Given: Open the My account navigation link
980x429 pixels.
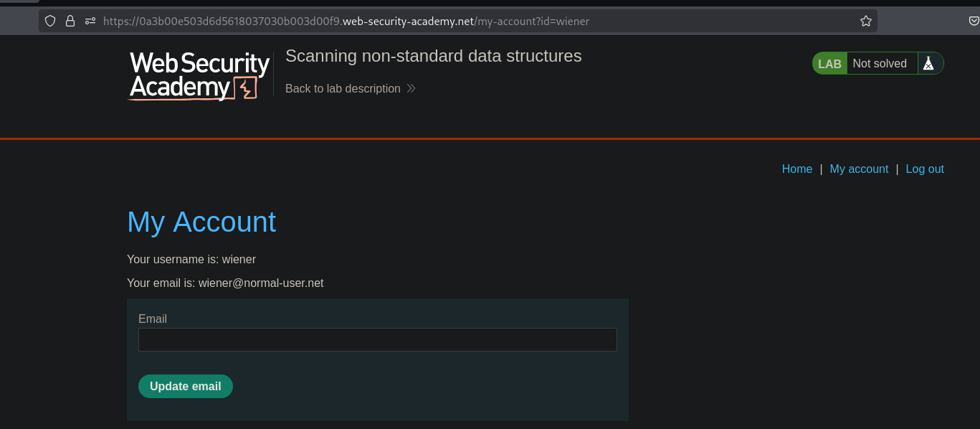Looking at the screenshot, I should pos(859,169).
